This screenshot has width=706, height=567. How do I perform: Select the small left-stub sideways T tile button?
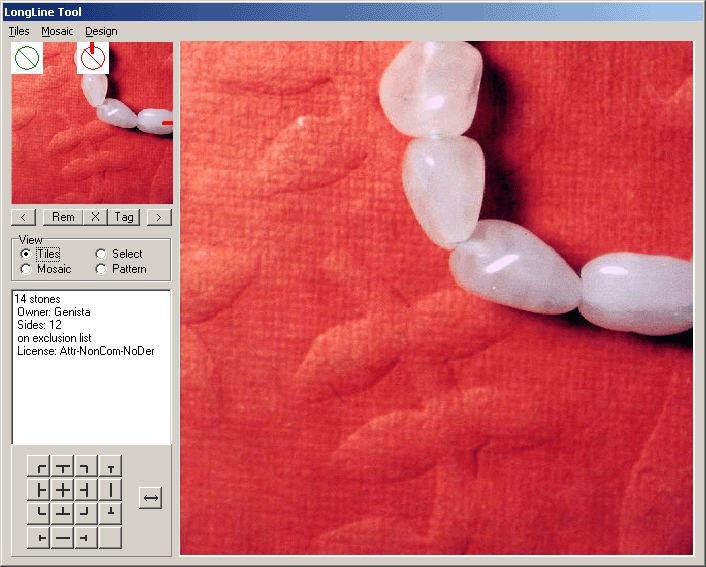pyautogui.click(x=39, y=538)
